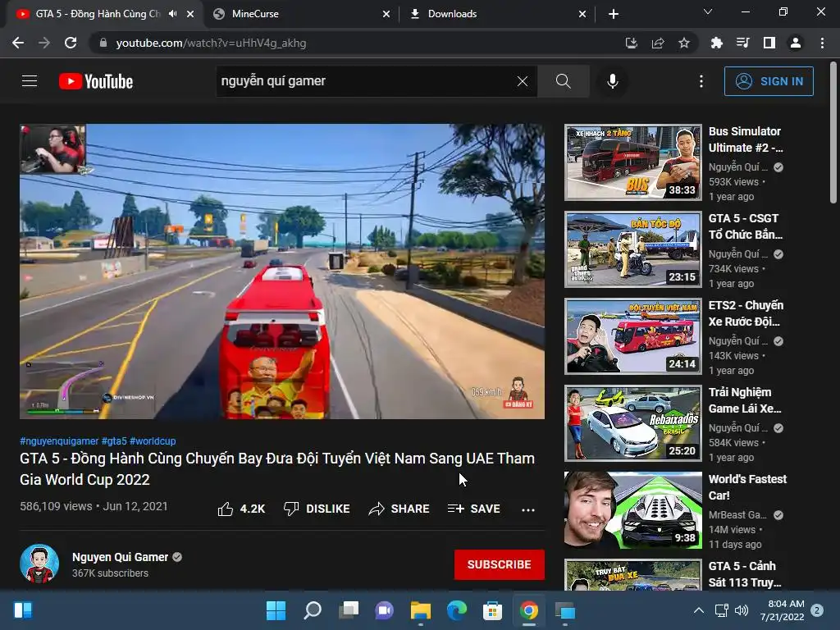Click the browser address bar URL
840x630 pixels.
211,43
